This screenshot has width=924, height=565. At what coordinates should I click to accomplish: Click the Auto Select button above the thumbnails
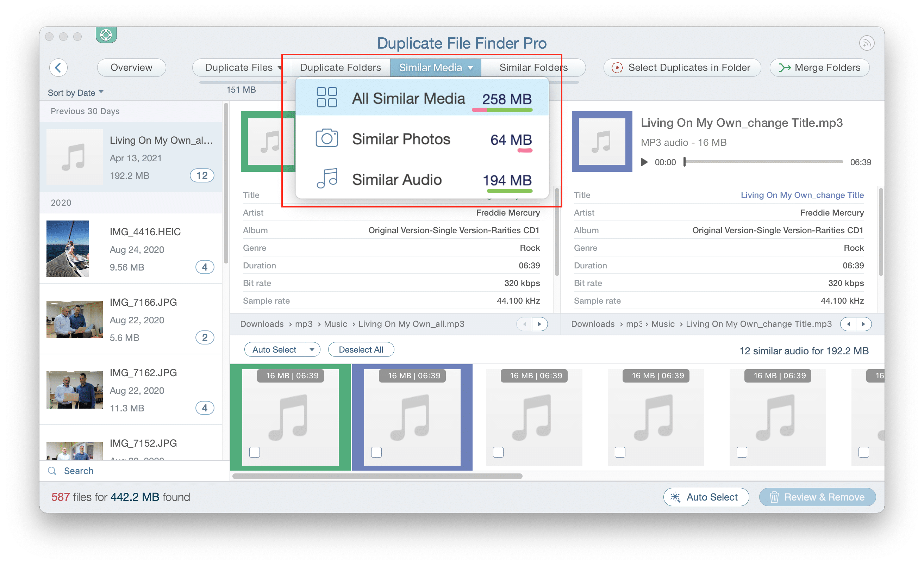[275, 350]
